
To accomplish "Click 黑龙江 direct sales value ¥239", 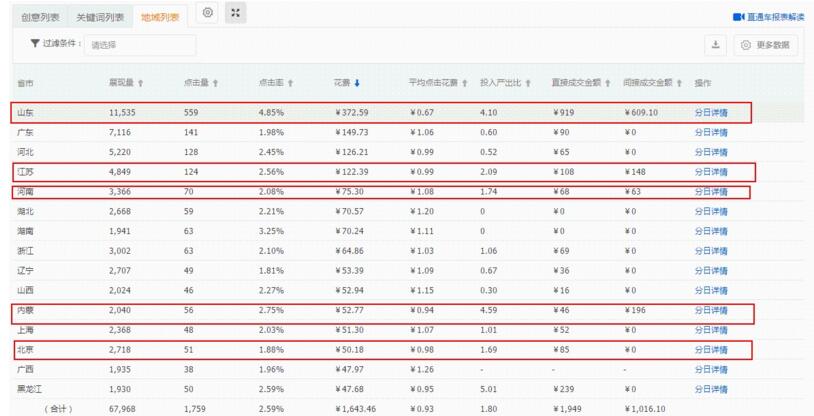I will coord(563,389).
